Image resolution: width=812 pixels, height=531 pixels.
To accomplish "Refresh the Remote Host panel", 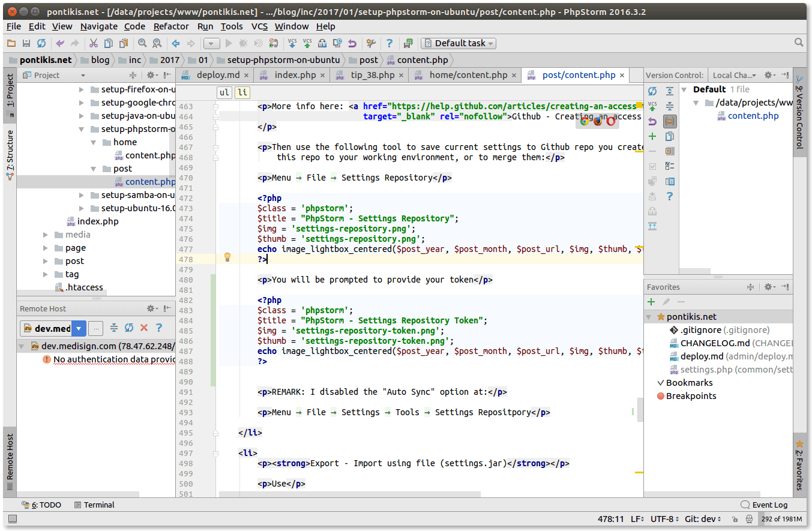I will pyautogui.click(x=129, y=328).
